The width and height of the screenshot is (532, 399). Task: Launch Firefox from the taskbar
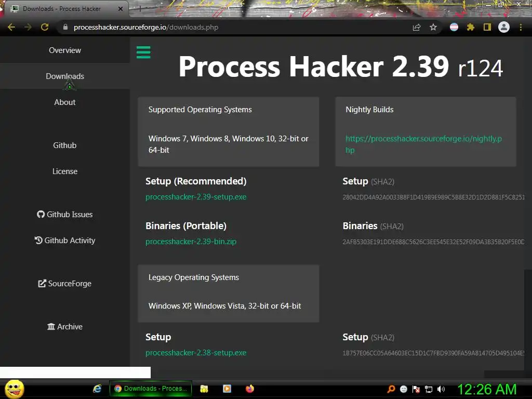[x=250, y=389]
